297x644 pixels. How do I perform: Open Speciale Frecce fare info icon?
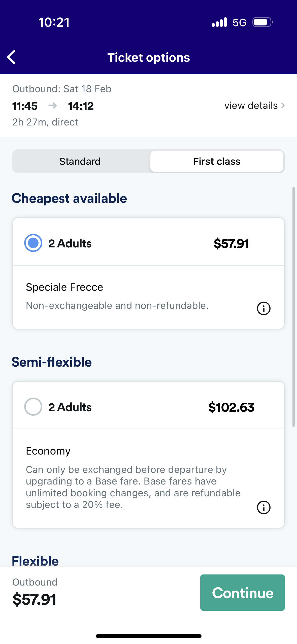pos(263,308)
